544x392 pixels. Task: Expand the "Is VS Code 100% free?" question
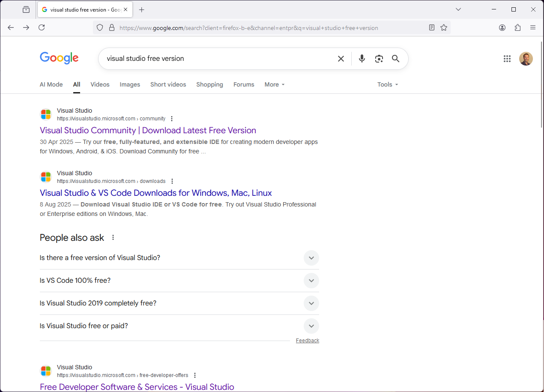click(x=311, y=281)
